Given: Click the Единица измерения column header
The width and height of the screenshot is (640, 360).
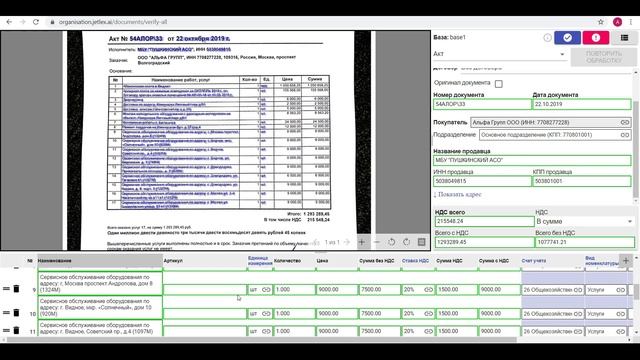Looking at the screenshot, I should (x=260, y=260).
